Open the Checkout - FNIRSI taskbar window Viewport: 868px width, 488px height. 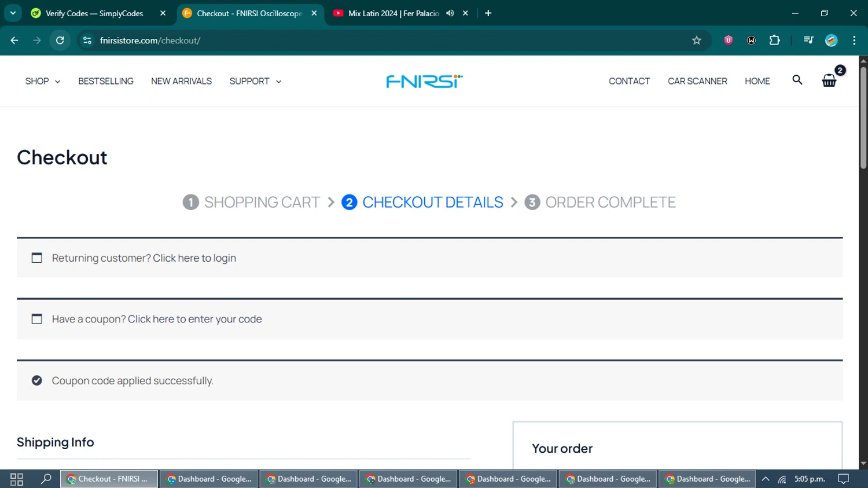(109, 479)
